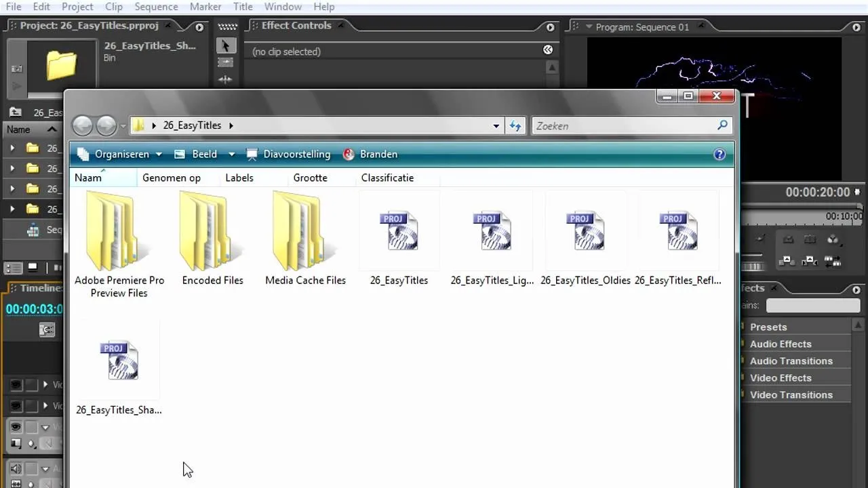Refresh the Explorer folder view
The width and height of the screenshot is (868, 488).
pos(516,125)
